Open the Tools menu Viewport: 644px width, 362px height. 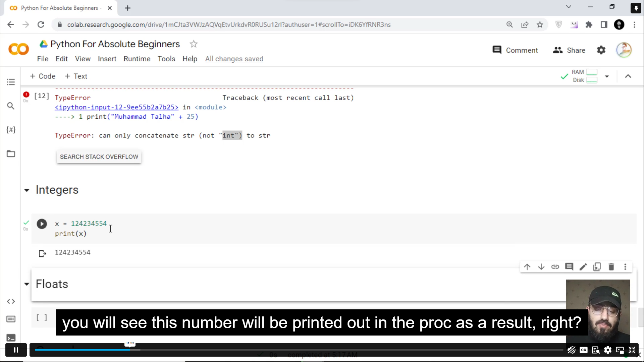pos(166,59)
